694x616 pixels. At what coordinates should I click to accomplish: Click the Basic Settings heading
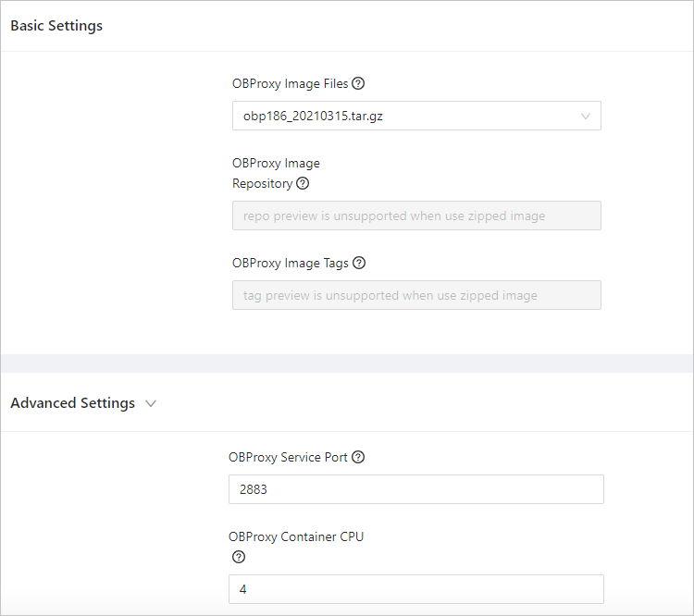tap(56, 26)
